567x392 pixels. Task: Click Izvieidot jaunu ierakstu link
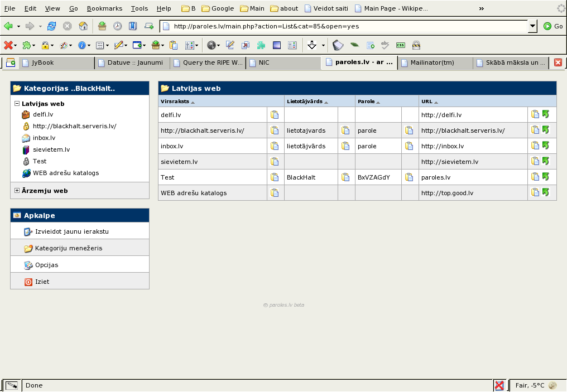pyautogui.click(x=71, y=231)
